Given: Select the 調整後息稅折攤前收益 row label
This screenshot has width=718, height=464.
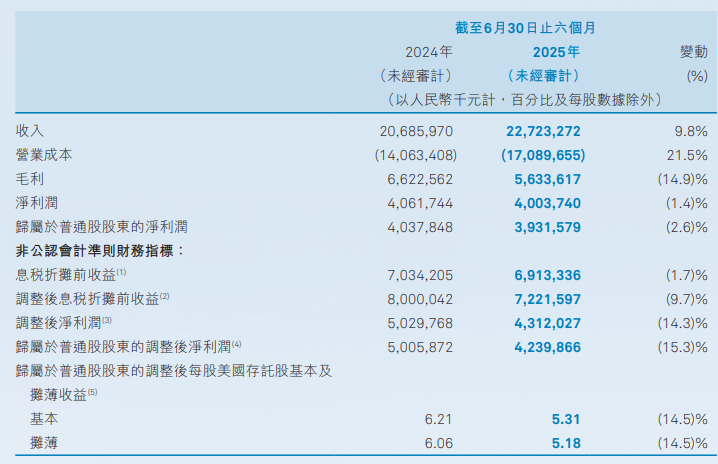Looking at the screenshot, I should coord(92,299).
